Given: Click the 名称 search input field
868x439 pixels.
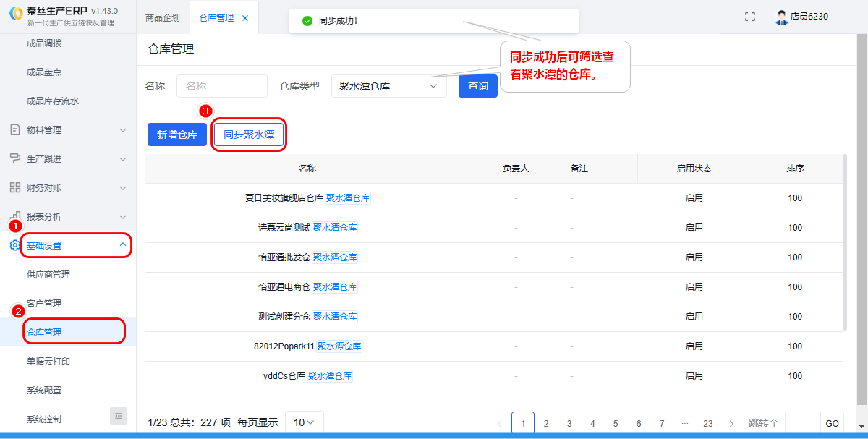Looking at the screenshot, I should click(221, 86).
